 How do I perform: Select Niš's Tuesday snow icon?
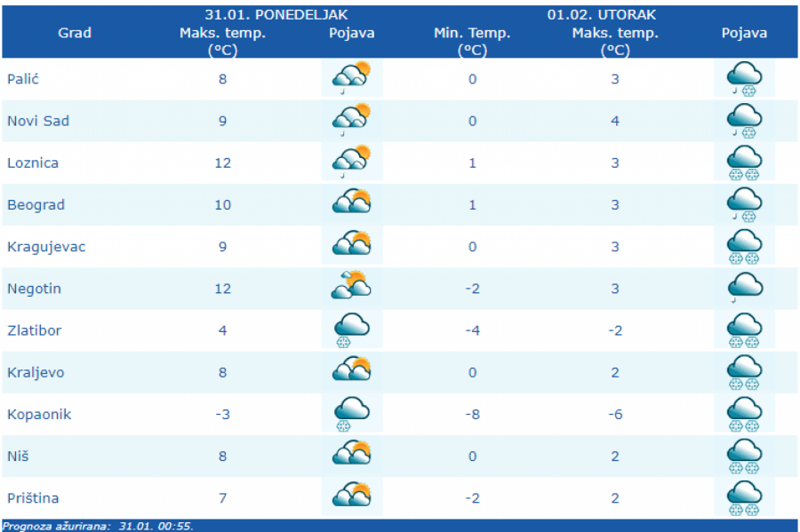744,456
